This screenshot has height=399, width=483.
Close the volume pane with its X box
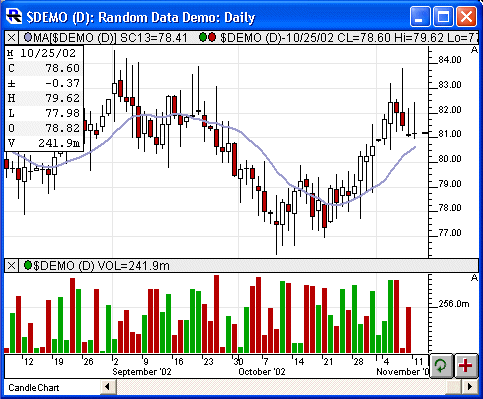click(11, 266)
